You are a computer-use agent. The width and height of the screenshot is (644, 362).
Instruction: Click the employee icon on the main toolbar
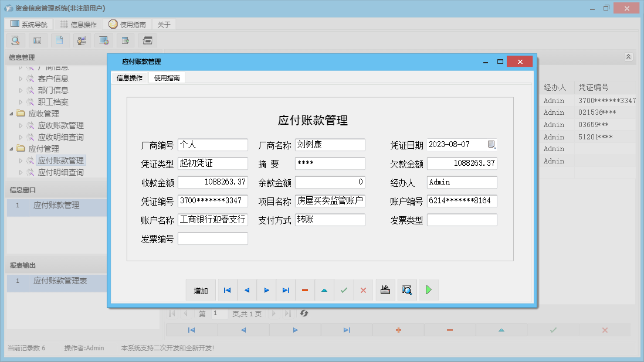coord(82,40)
